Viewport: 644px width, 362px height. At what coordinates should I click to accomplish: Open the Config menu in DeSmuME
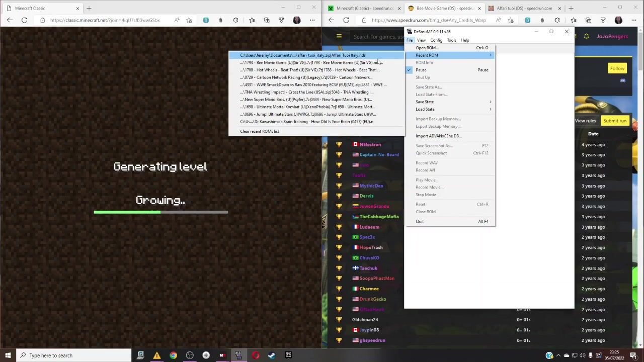pyautogui.click(x=436, y=40)
